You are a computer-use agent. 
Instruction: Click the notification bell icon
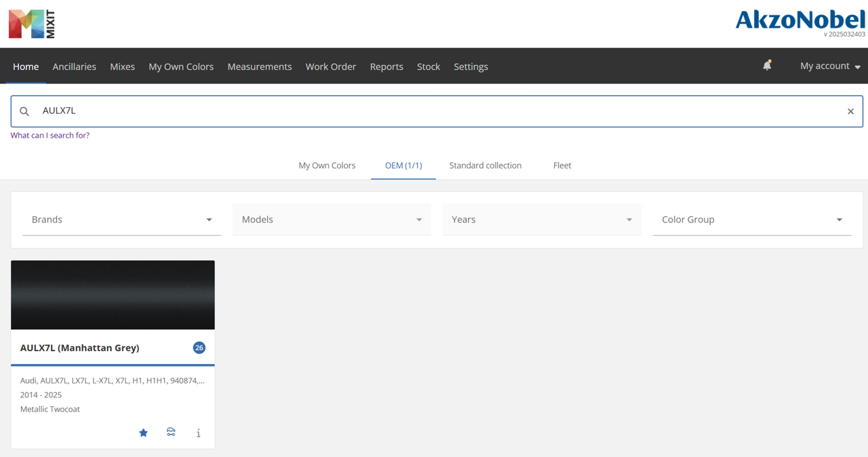pos(767,66)
